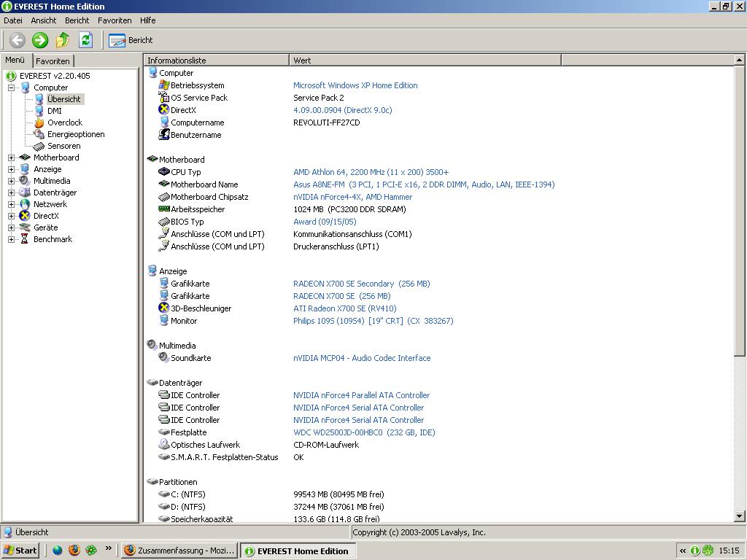Click the DMI icon in tree
Screen dimensions: 747x560
39,111
